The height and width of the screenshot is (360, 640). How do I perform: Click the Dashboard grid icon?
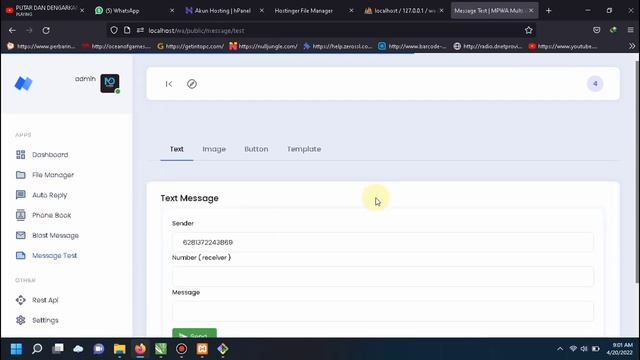tap(20, 155)
